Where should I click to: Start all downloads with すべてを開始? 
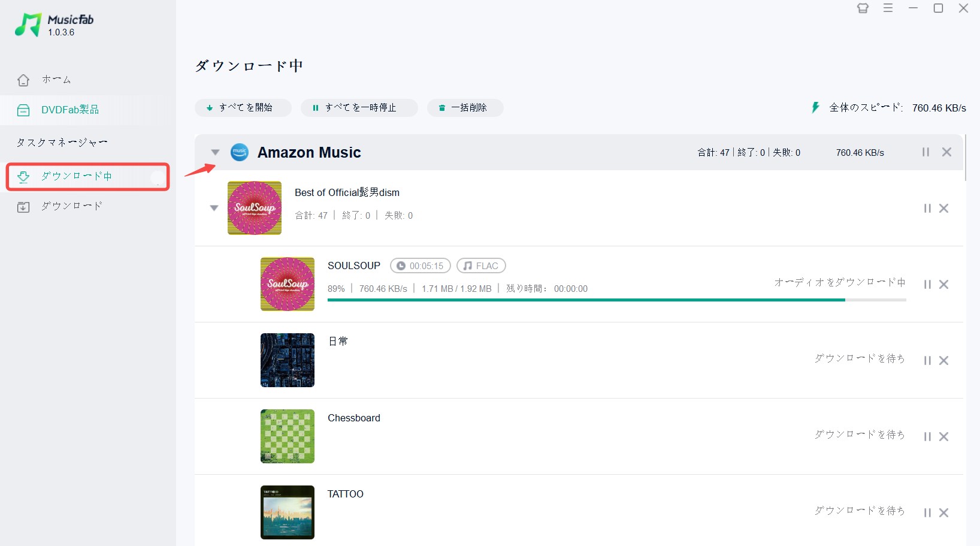click(x=243, y=108)
